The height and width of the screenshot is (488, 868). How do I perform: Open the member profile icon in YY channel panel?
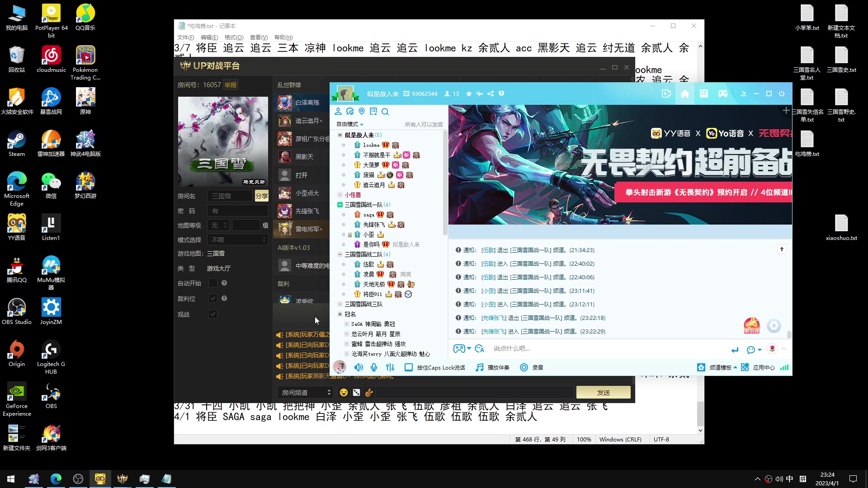point(339,111)
